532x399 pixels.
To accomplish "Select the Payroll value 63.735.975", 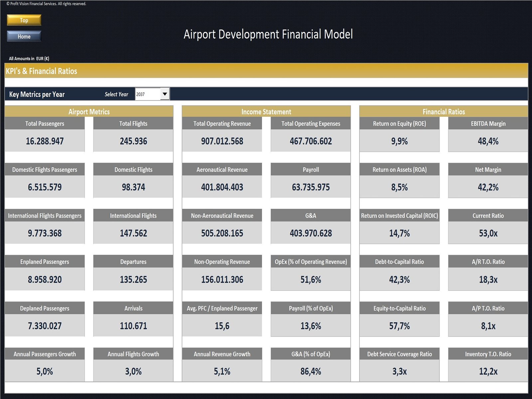I will 311,187.
